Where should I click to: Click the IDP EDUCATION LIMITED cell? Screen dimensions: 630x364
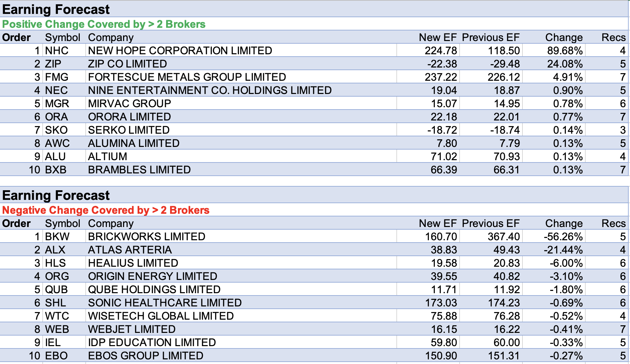152,342
